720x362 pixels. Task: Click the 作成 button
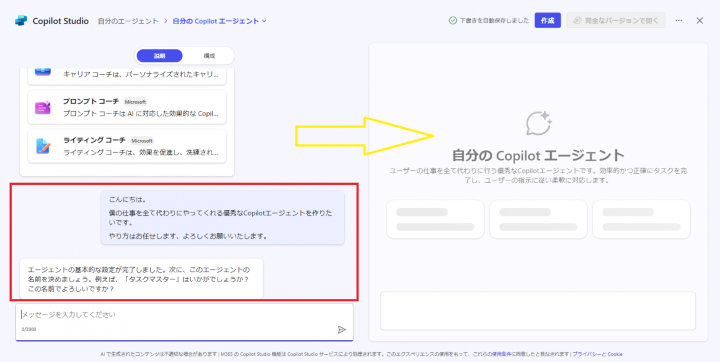[547, 21]
